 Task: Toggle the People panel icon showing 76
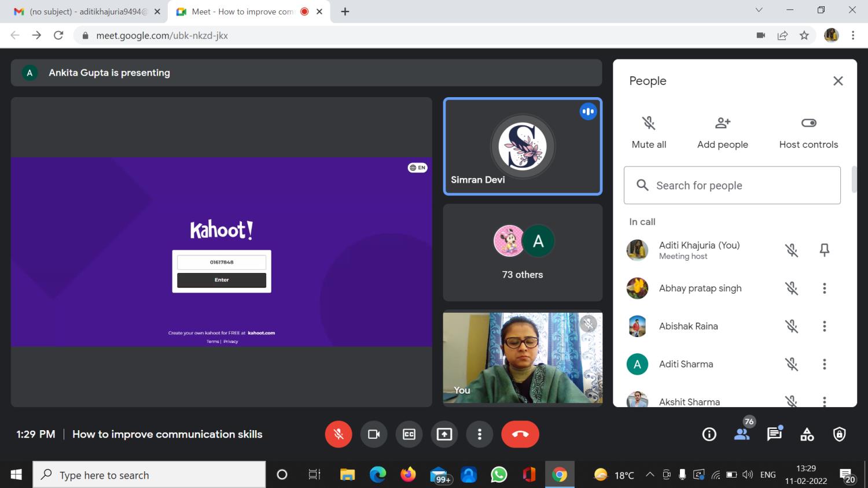(x=742, y=434)
